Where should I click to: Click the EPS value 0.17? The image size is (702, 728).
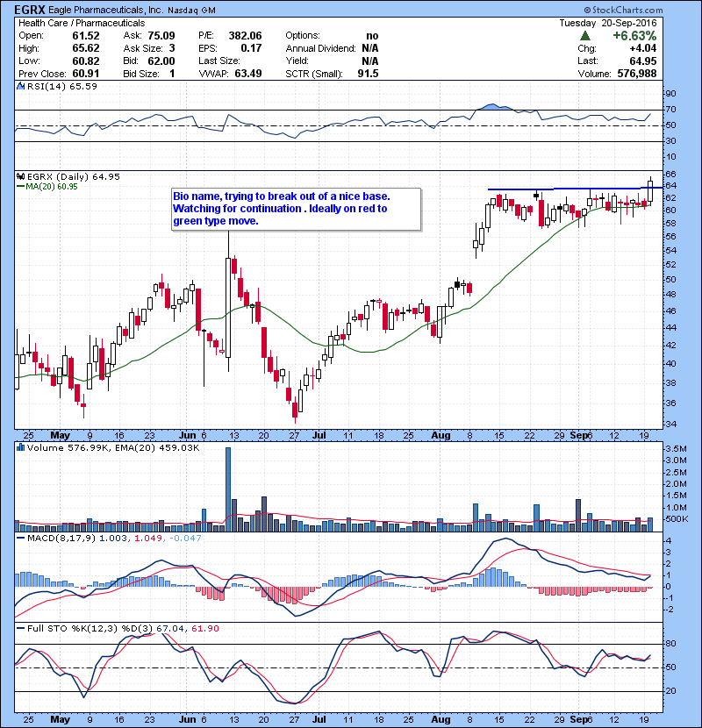pyautogui.click(x=251, y=48)
